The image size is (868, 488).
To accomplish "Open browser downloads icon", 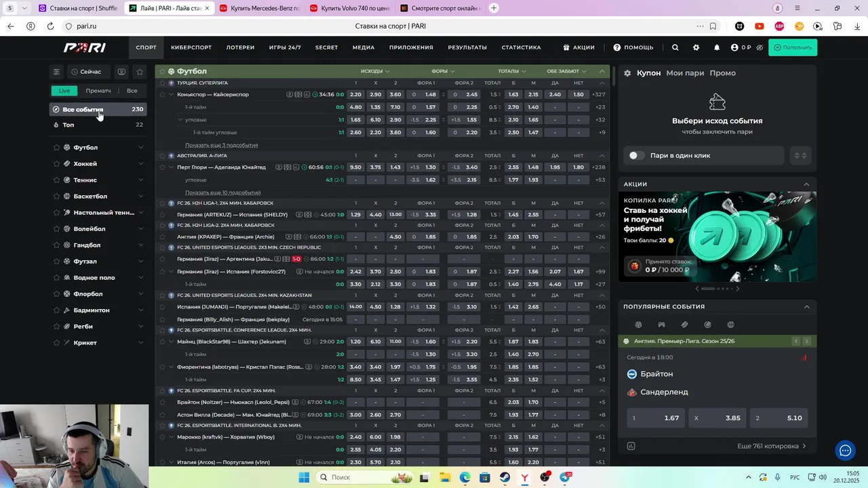I will (x=857, y=26).
